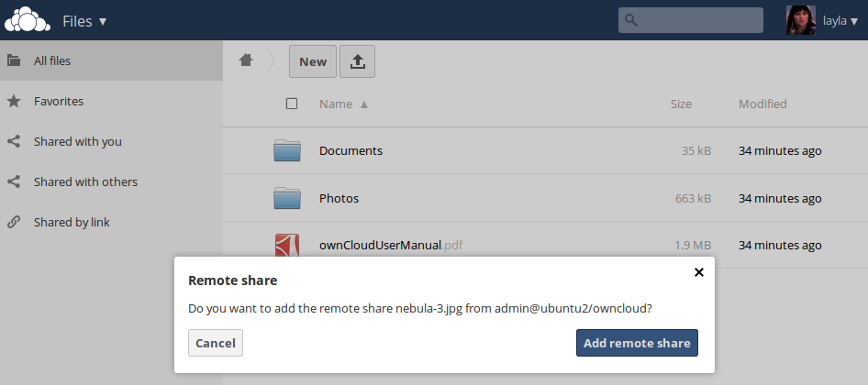Go to home folder via house icon
Viewport: 868px width, 385px height.
tap(245, 60)
